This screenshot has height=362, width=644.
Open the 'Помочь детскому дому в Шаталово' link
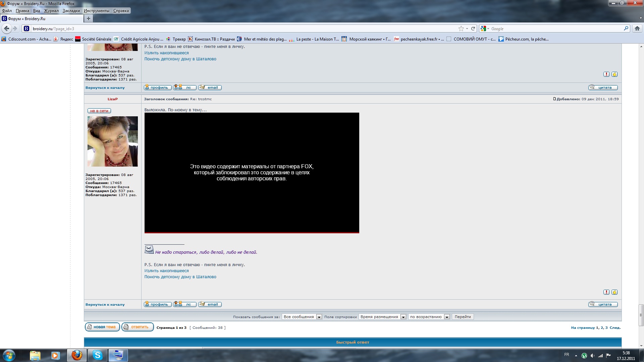tap(180, 277)
